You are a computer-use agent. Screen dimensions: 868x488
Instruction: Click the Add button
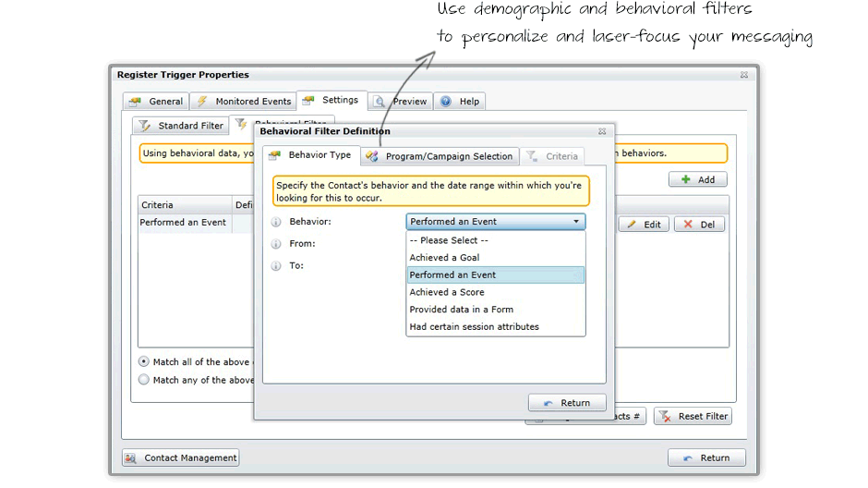(697, 180)
